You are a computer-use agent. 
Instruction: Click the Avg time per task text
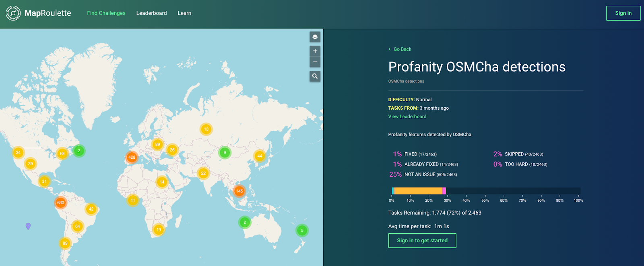pyautogui.click(x=419, y=226)
